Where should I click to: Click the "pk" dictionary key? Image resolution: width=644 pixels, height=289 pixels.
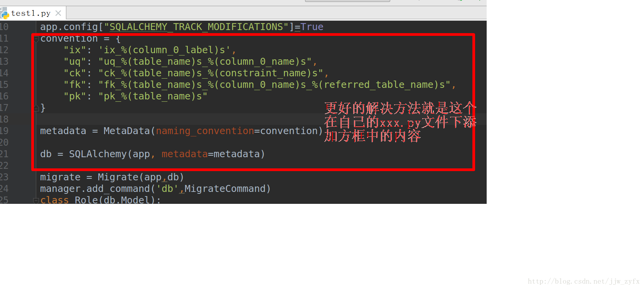tap(75, 96)
